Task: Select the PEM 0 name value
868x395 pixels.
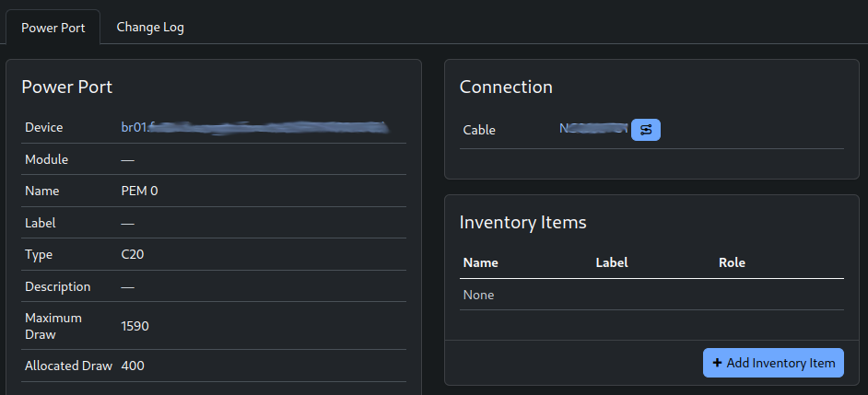Action: [139, 191]
